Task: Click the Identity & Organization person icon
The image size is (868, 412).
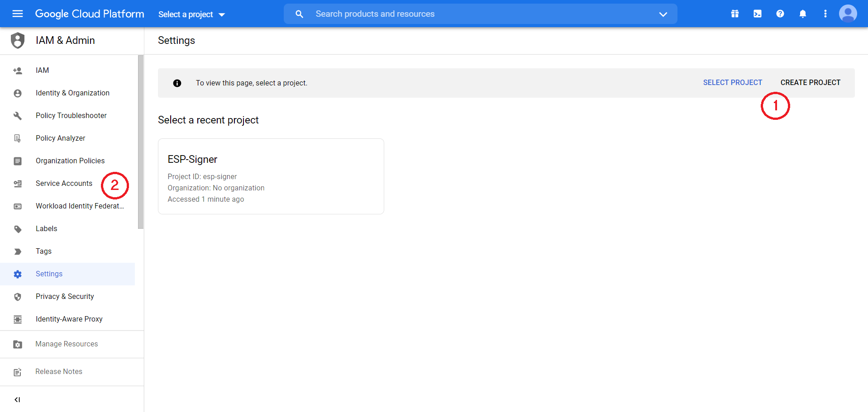Action: click(x=18, y=93)
